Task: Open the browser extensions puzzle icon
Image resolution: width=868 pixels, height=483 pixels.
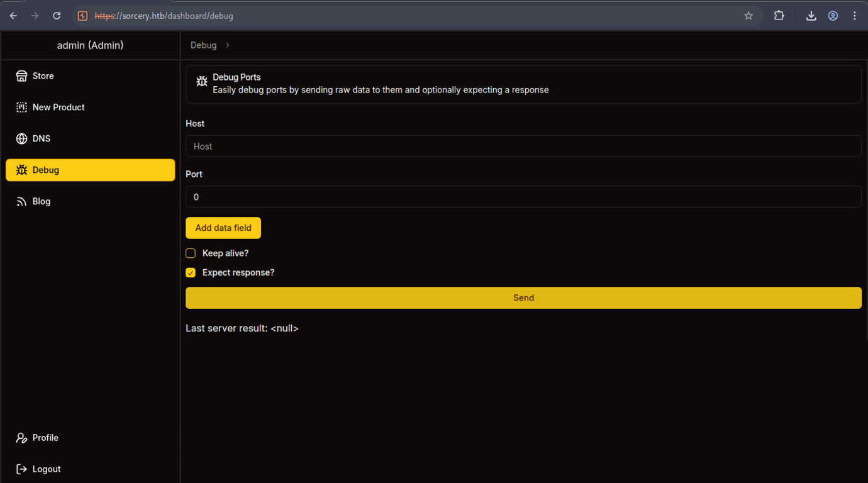Action: click(x=779, y=16)
